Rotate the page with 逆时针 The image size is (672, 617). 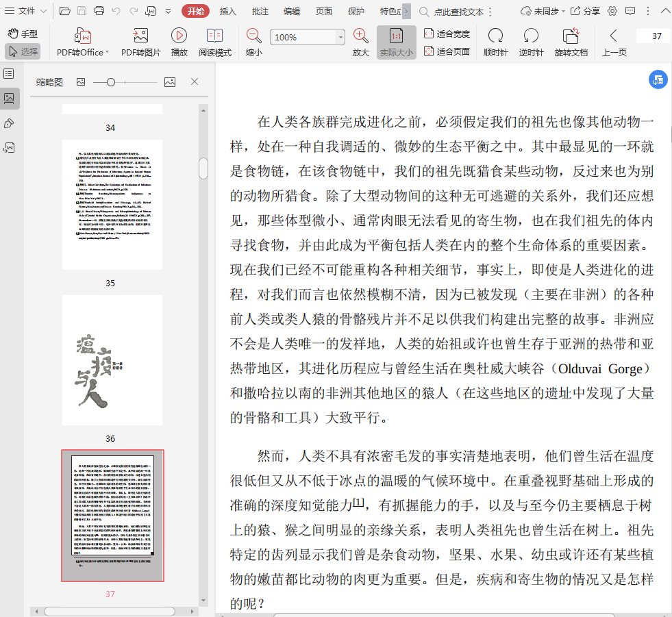[x=530, y=36]
